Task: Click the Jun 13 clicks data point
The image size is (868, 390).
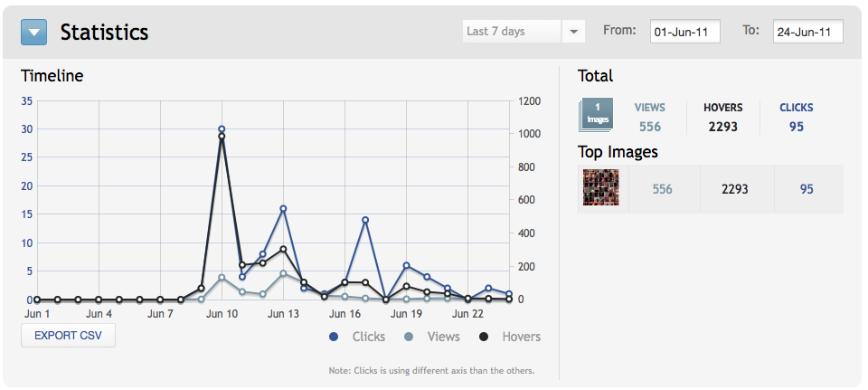Action: 283,209
